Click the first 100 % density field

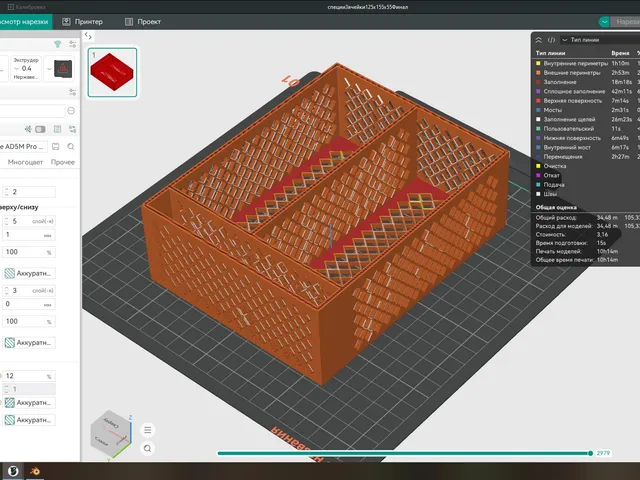[29, 252]
